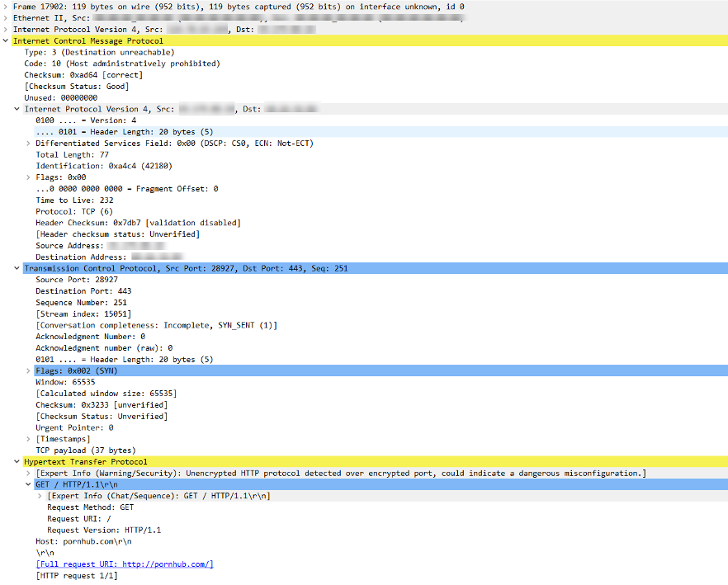Image resolution: width=728 pixels, height=585 pixels.
Task: Select the Source Port: 28927 row
Action: pos(77,280)
